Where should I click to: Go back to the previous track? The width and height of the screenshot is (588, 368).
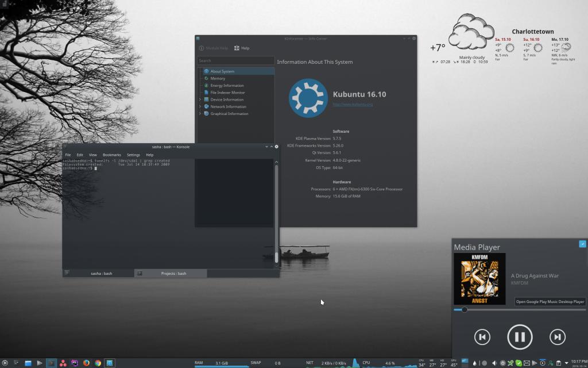click(482, 337)
